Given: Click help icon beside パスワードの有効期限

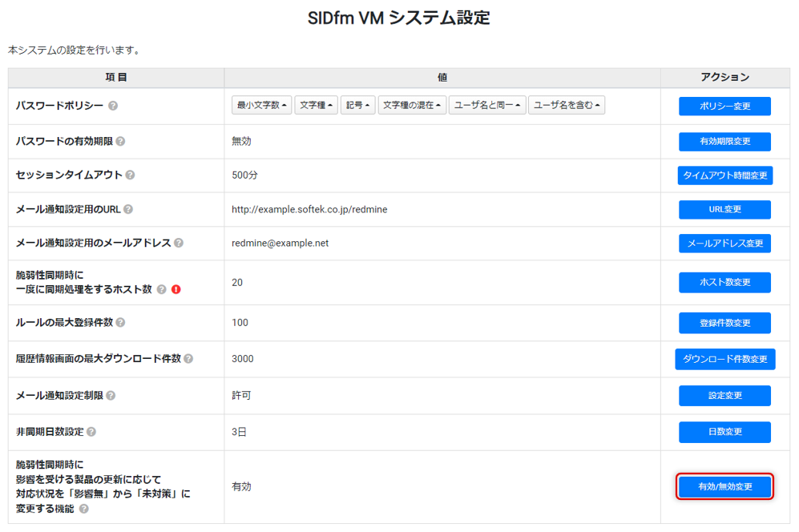Looking at the screenshot, I should pos(120,141).
